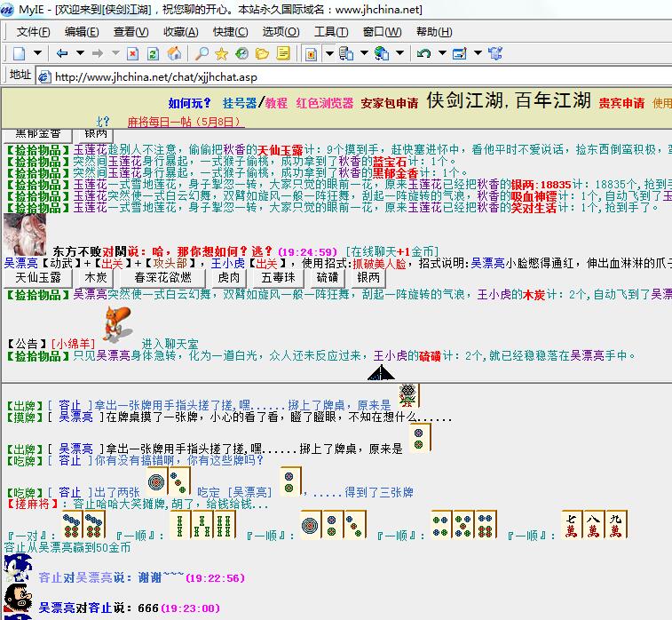This screenshot has width=672, height=620.
Task: Open the 收藏(A) menu
Action: 181,32
